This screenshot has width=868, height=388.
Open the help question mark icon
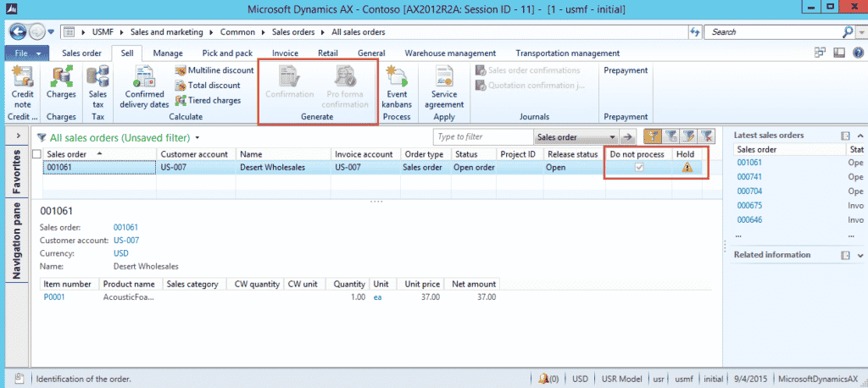(858, 53)
